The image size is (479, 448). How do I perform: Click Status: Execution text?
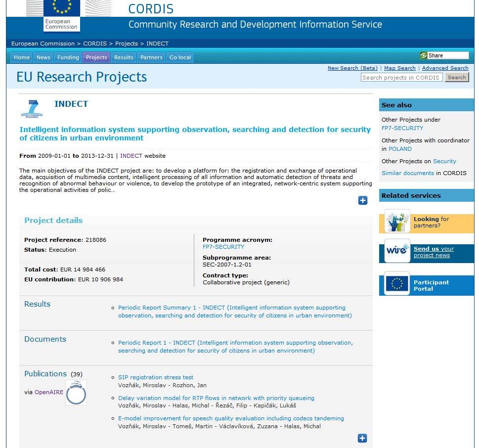click(50, 250)
